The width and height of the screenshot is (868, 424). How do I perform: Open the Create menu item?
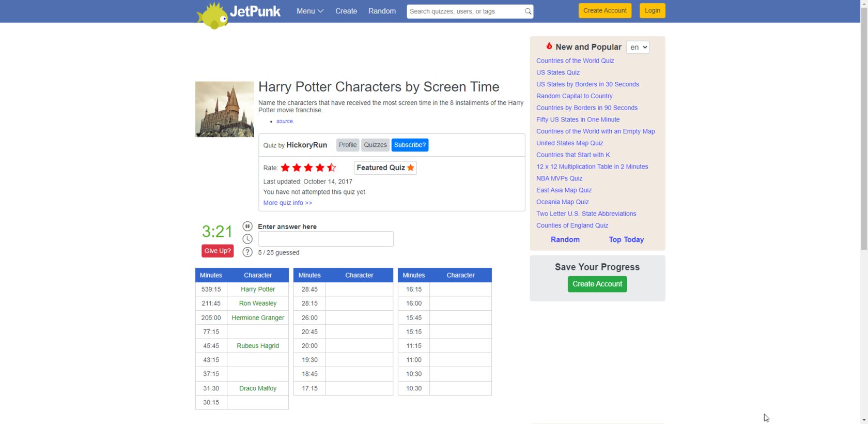346,11
